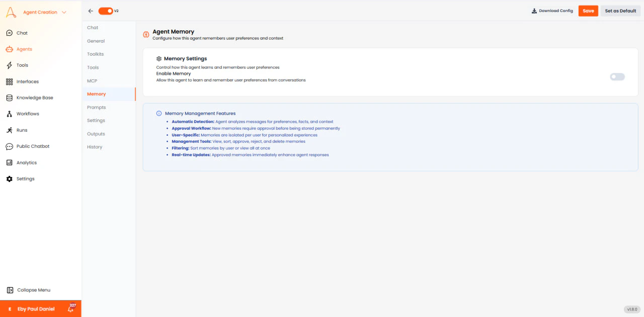Click the Filtering bullet text
The image size is (644, 317).
coord(221,148)
